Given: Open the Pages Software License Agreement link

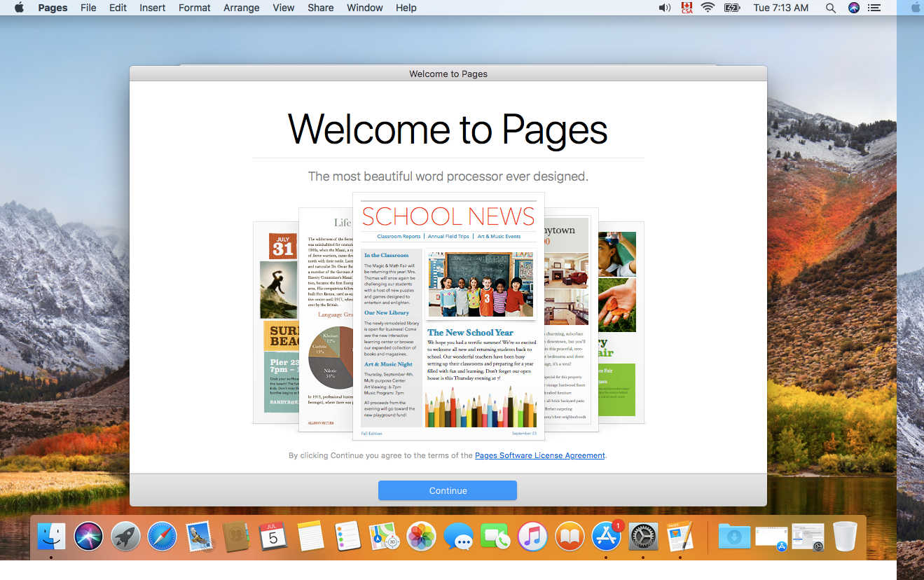Looking at the screenshot, I should pos(539,455).
